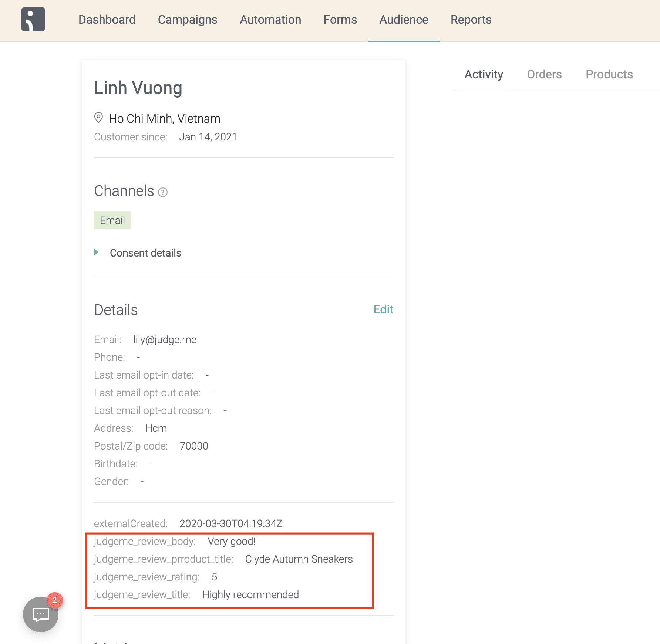This screenshot has height=644, width=660.
Task: Navigate to Forms
Action: click(x=340, y=20)
